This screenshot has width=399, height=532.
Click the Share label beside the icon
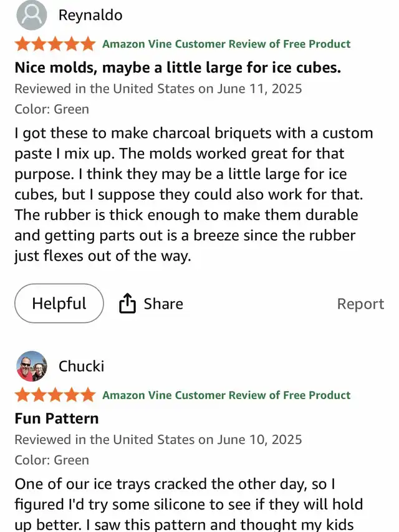coord(163,304)
